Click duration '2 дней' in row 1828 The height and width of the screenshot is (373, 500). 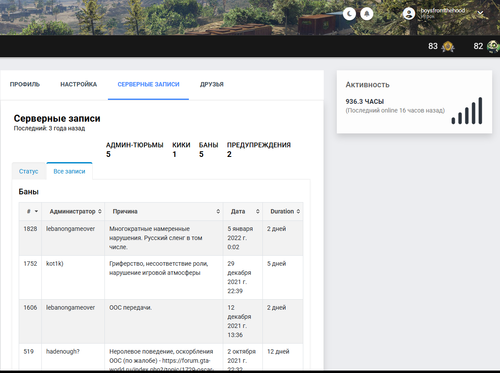(x=276, y=229)
